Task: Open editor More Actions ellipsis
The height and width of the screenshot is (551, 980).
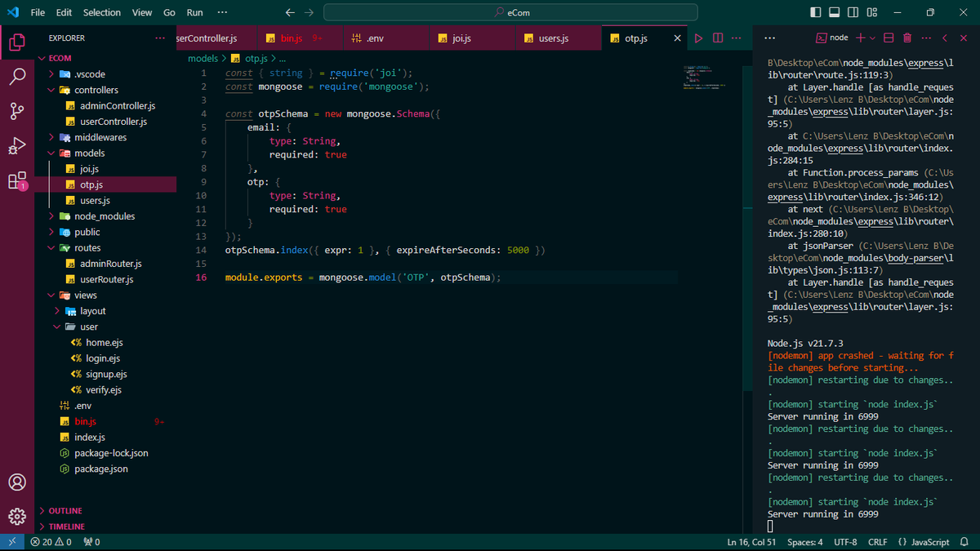Action: coord(737,38)
